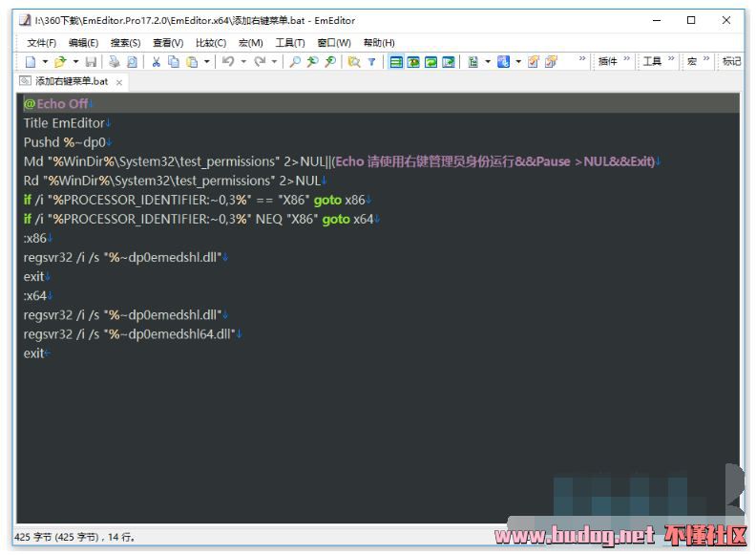Image resolution: width=756 pixels, height=555 pixels.
Task: Toggle Wrap by Window mode
Action: point(431,62)
